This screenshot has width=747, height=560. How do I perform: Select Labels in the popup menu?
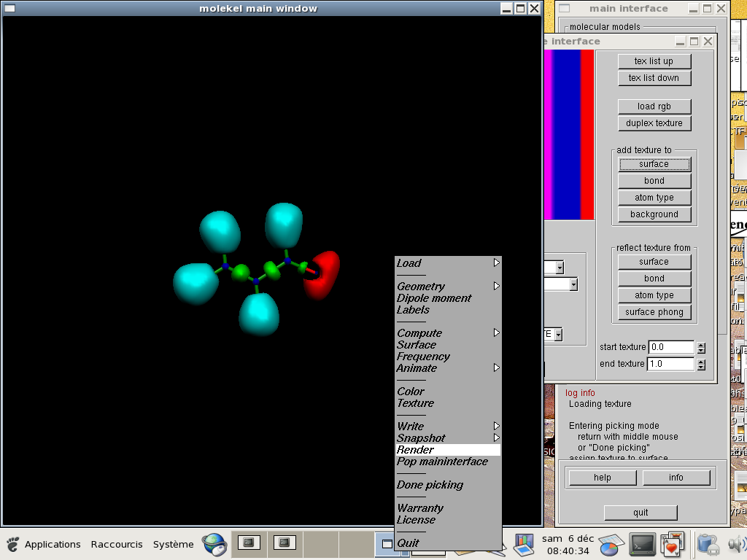click(448, 309)
